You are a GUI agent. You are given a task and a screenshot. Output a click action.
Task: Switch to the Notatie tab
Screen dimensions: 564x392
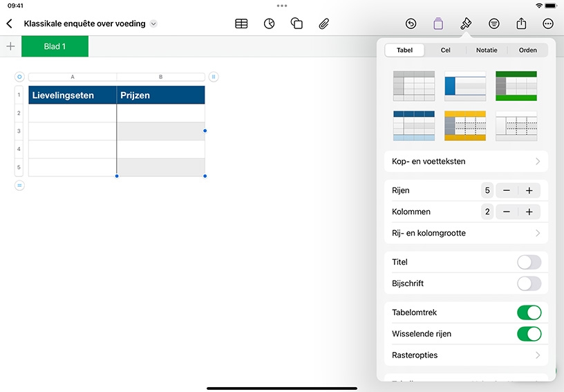tap(487, 50)
